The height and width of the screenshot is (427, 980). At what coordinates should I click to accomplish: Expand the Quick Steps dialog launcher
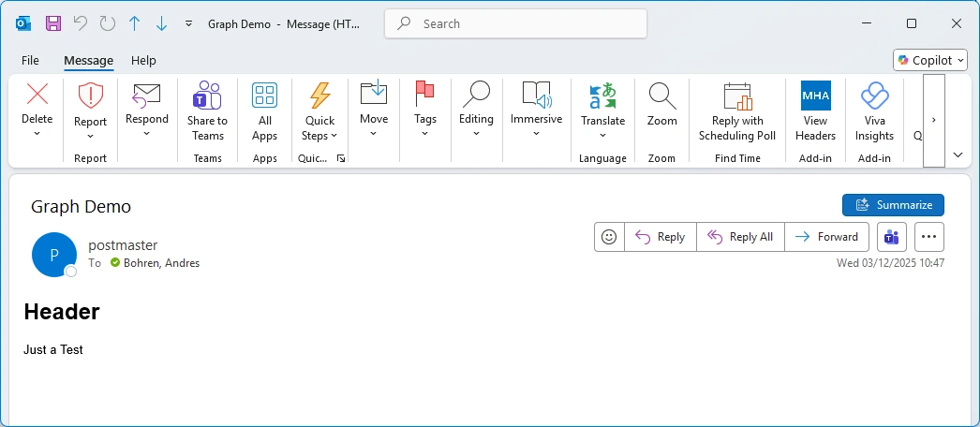click(341, 159)
